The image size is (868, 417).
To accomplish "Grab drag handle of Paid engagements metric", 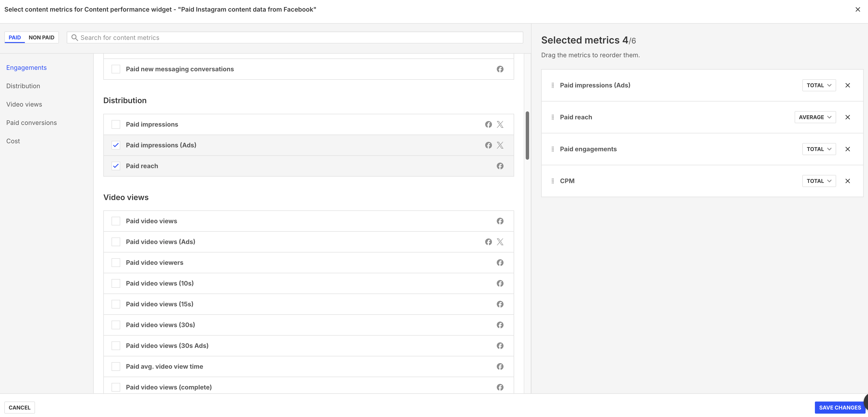I will (x=553, y=149).
